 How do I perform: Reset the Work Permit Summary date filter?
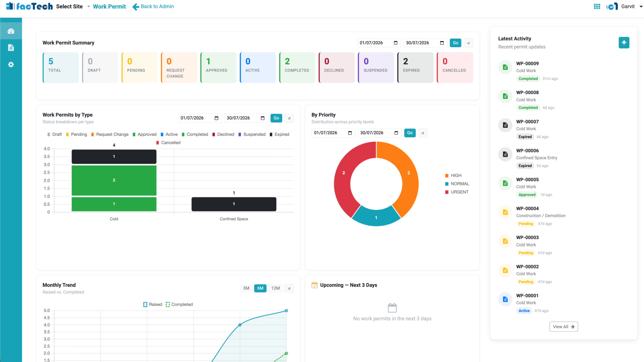[x=468, y=43]
